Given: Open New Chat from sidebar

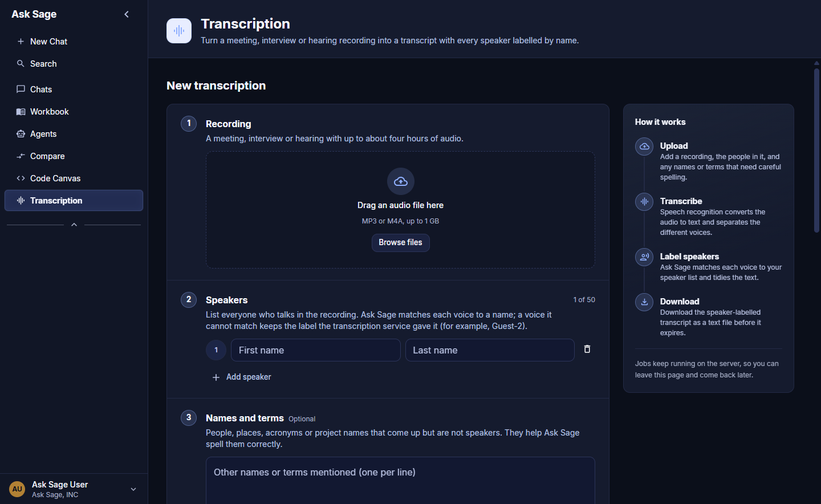Looking at the screenshot, I should (x=74, y=42).
